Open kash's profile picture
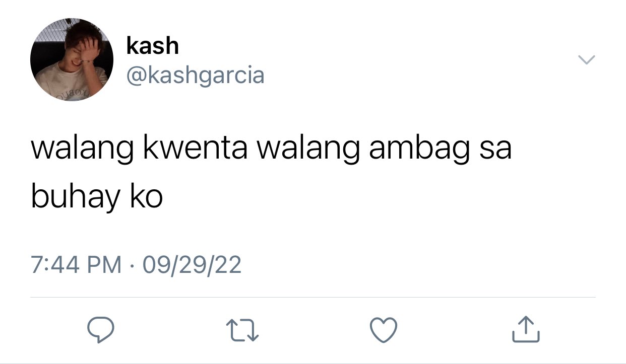 click(72, 59)
